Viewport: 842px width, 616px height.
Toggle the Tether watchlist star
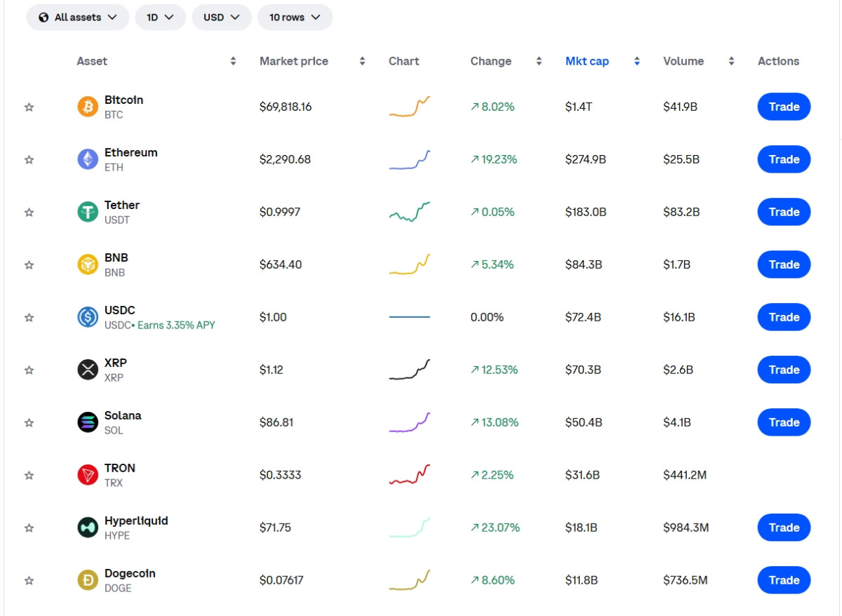[29, 213]
